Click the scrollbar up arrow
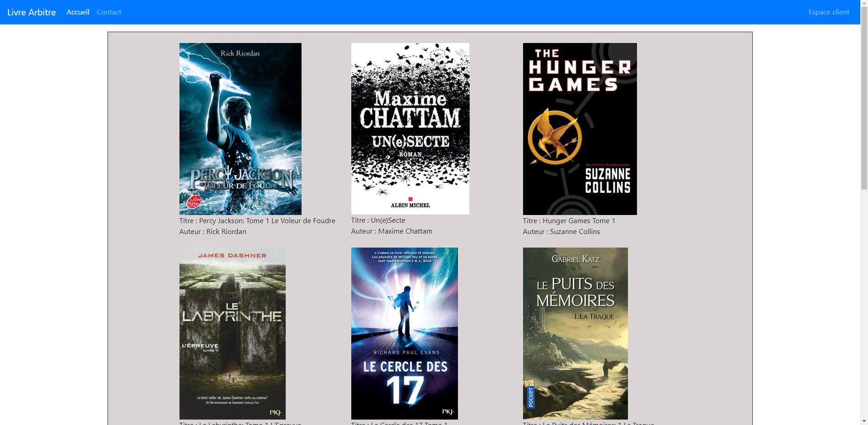Screen dimensions: 868x425 pyautogui.click(x=864, y=4)
